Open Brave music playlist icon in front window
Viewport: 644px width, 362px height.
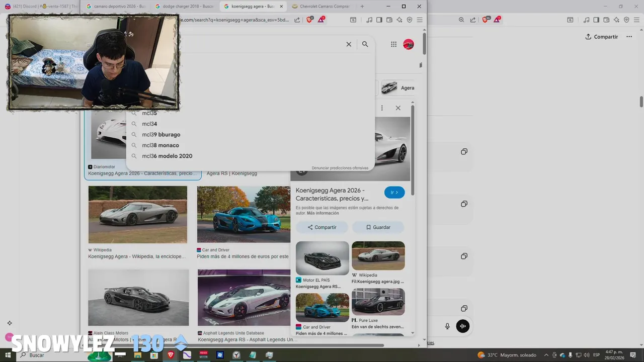pyautogui.click(x=369, y=20)
